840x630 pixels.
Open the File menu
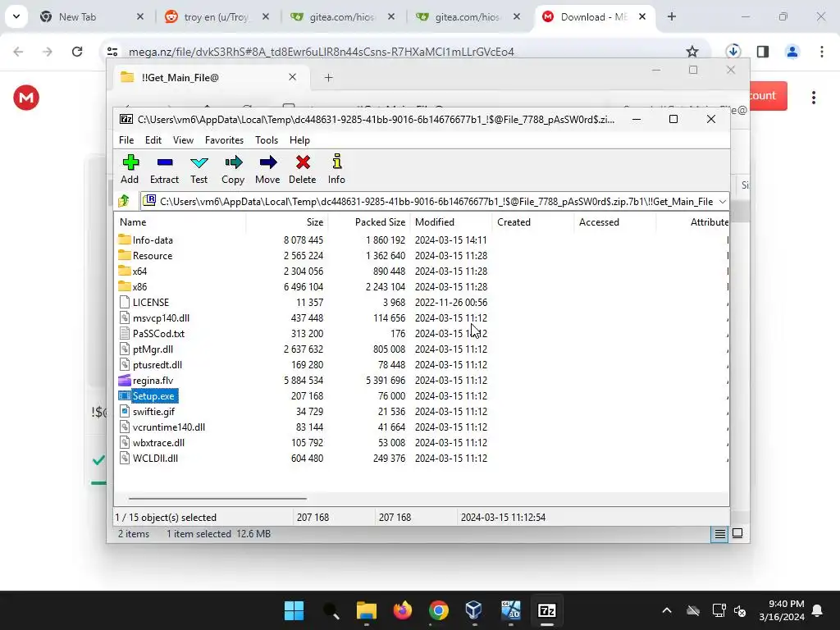pyautogui.click(x=126, y=139)
